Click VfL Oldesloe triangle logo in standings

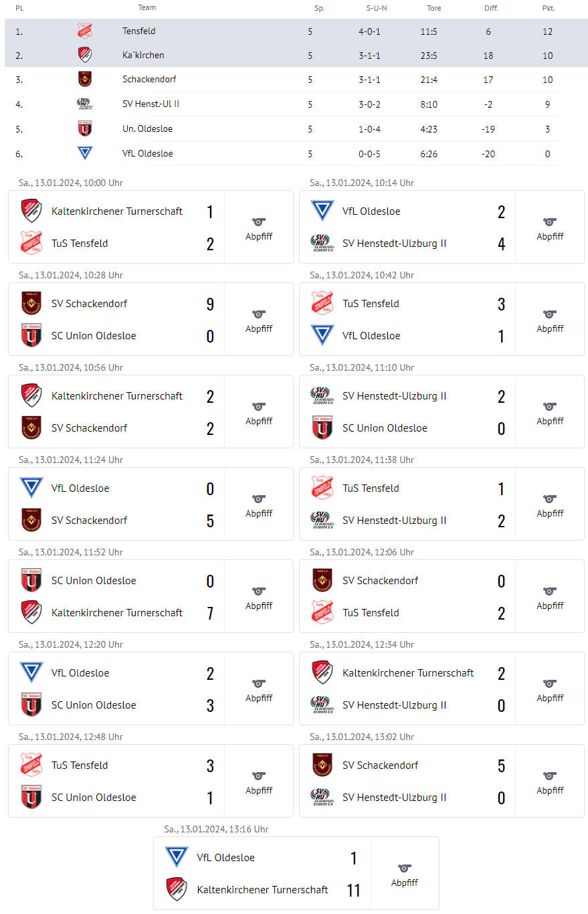85,153
